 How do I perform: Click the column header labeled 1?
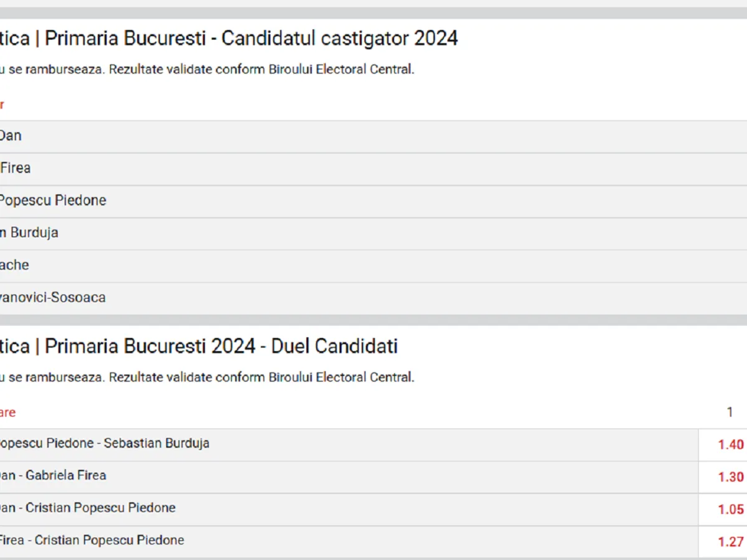pyautogui.click(x=730, y=412)
